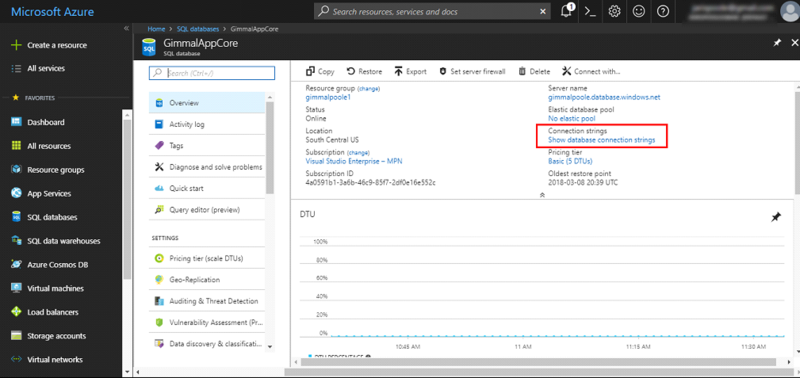This screenshot has width=800, height=378.
Task: Open portal settings gear icon
Action: pos(614,11)
